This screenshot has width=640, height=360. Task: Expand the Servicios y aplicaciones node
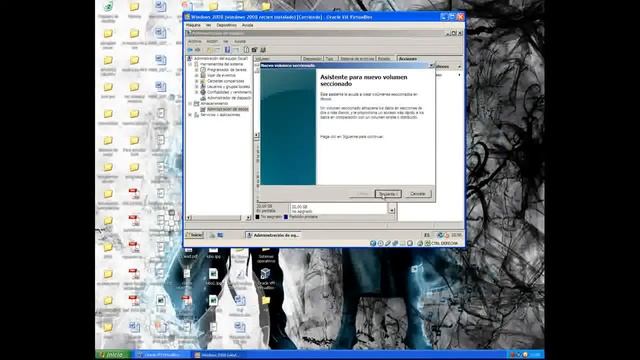coord(190,115)
